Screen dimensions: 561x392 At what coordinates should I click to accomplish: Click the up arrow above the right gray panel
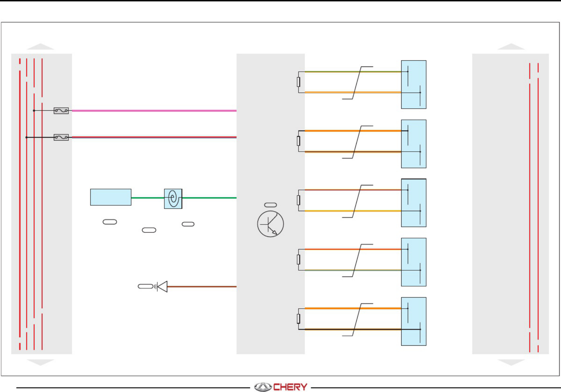pyautogui.click(x=511, y=46)
